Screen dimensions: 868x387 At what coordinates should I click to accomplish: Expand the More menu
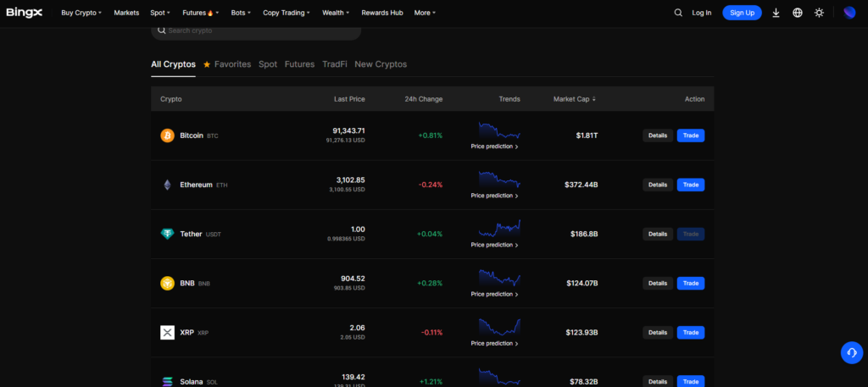(425, 13)
